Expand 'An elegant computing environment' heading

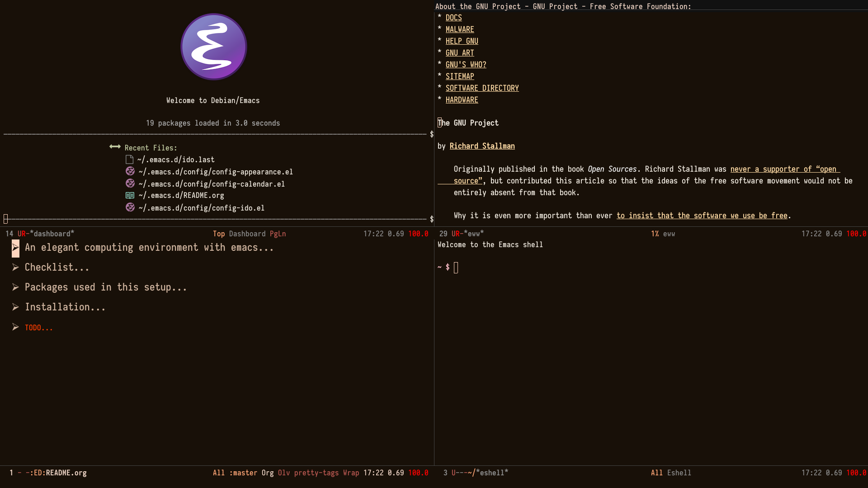(15, 248)
